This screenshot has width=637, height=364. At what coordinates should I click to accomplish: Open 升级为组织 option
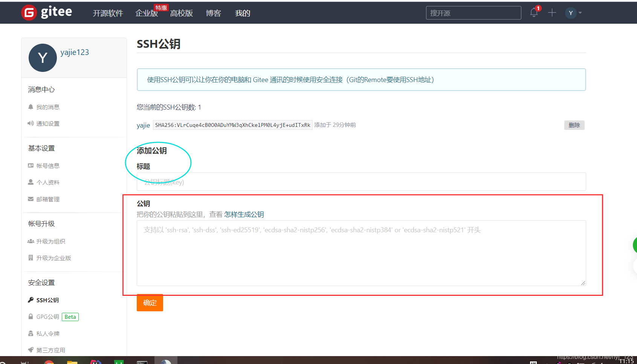coord(51,241)
